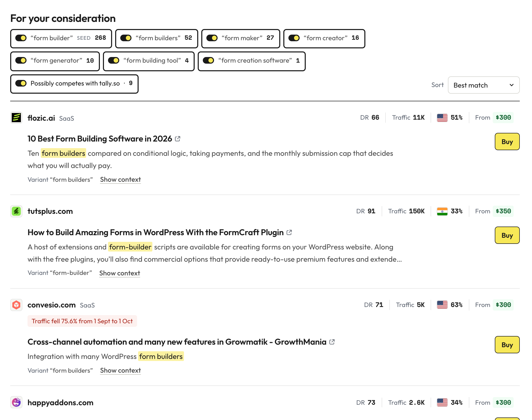Screen dimensions: 532x420
Task: Open external link icon for Growmatik GrowthMania article
Action: 332,342
